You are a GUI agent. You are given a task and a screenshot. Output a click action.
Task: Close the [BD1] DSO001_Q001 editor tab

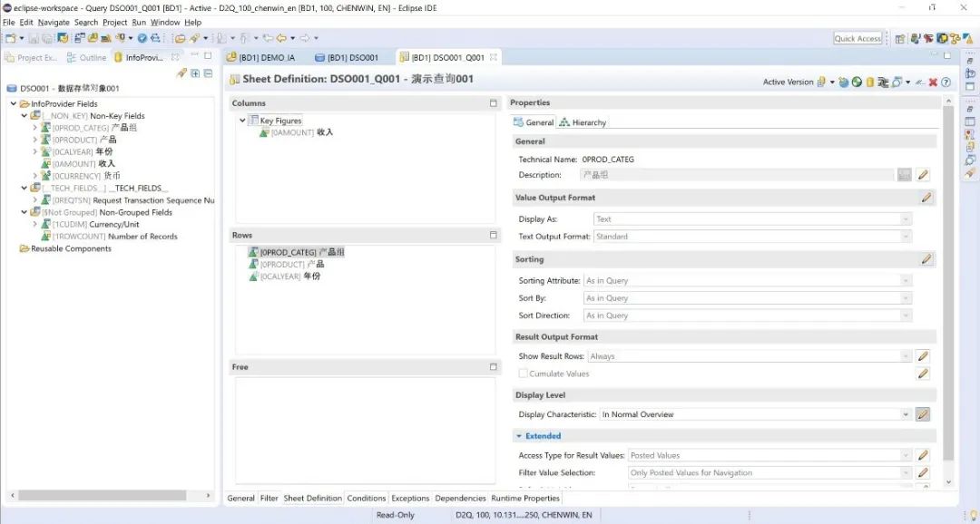coord(493,57)
